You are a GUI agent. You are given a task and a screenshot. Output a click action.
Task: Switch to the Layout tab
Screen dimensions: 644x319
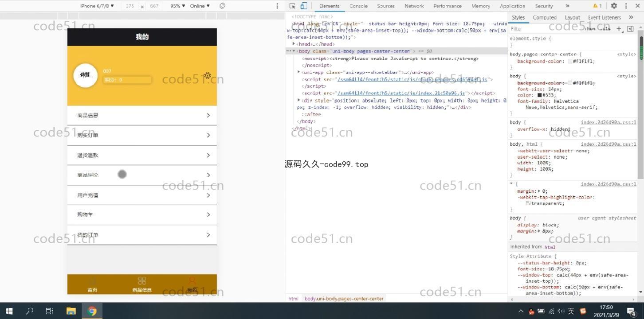(572, 17)
